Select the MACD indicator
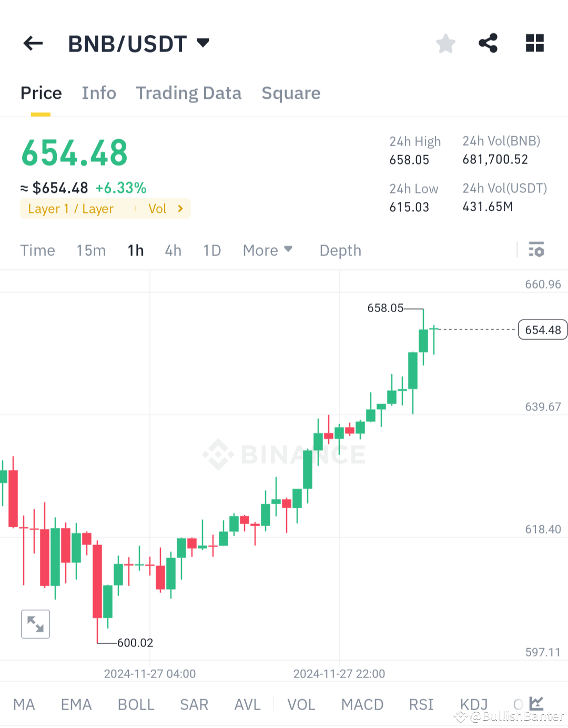 tap(362, 704)
